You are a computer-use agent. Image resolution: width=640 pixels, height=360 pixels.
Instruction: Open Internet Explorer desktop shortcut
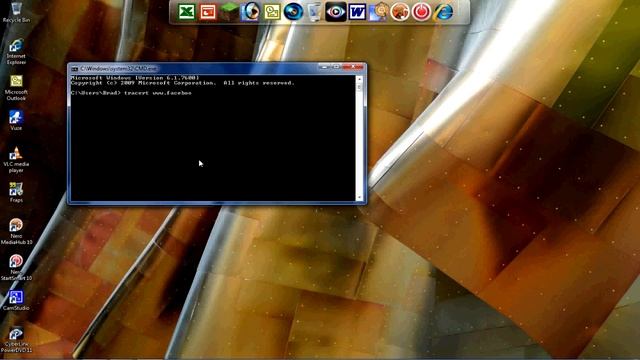(16, 51)
